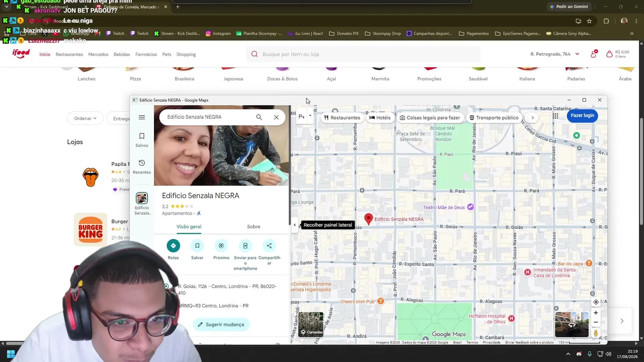Zoom out on the map
644x362 pixels.
[596, 322]
